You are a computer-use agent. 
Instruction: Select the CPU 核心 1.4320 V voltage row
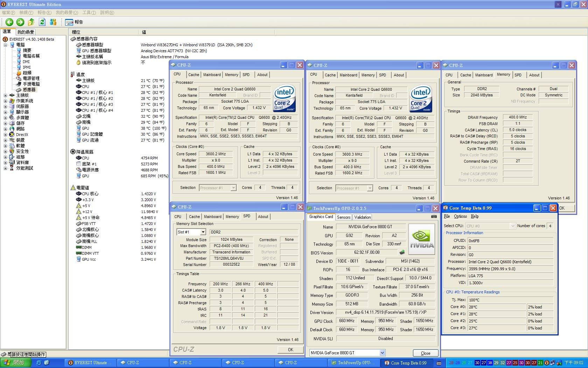(x=116, y=194)
